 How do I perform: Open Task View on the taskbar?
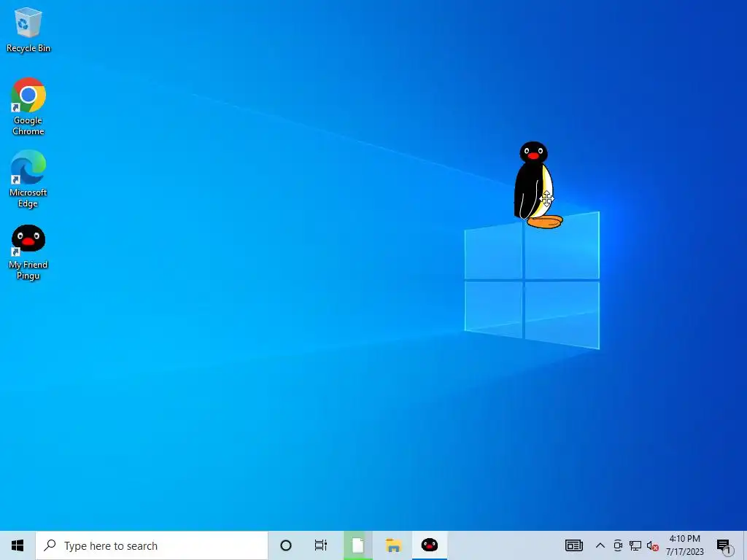321,545
